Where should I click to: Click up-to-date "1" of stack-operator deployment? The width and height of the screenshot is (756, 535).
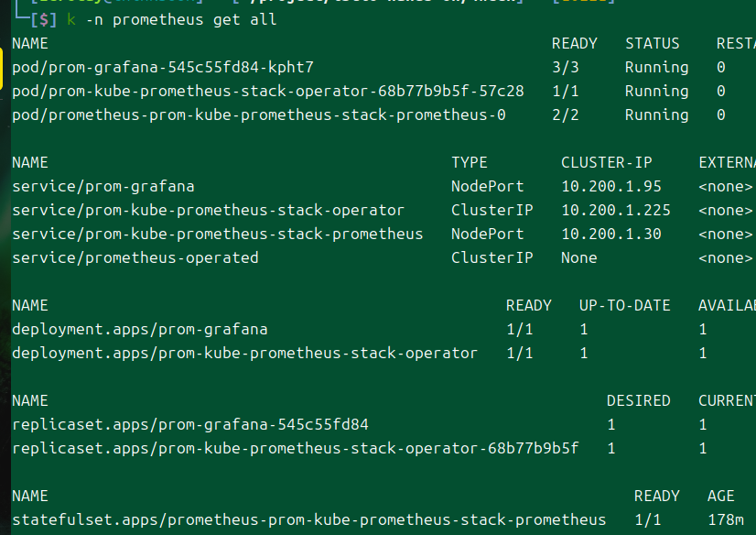click(x=584, y=353)
